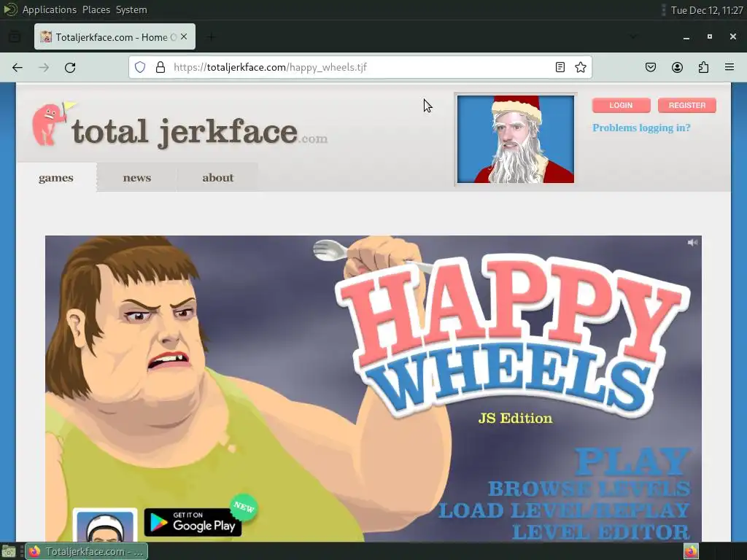Select LOAD LEVEL/REPLAY option
747x560 pixels.
(564, 510)
